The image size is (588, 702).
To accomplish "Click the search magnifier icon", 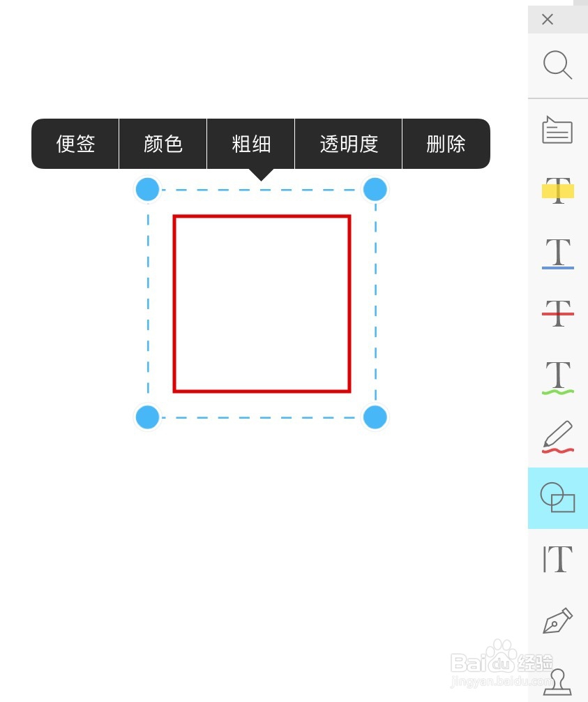I will pos(557,65).
